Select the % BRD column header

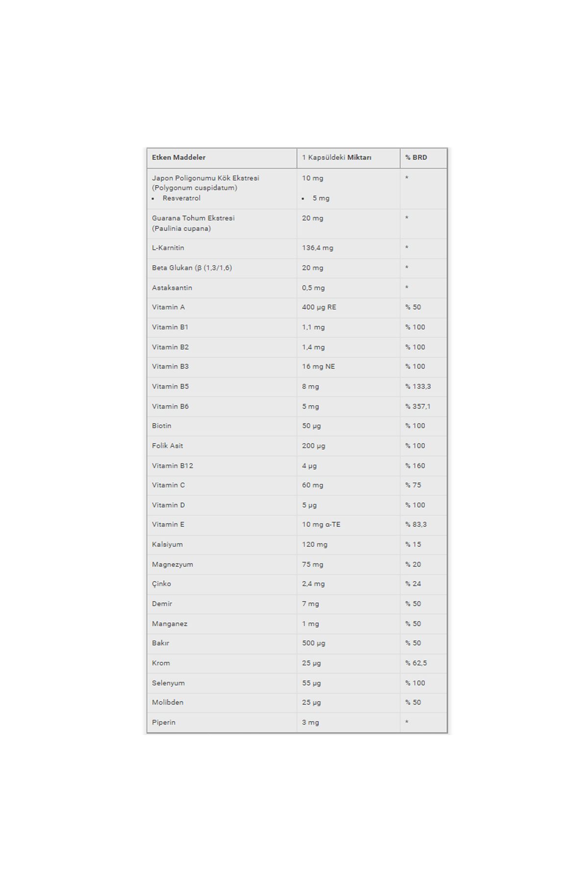(416, 158)
